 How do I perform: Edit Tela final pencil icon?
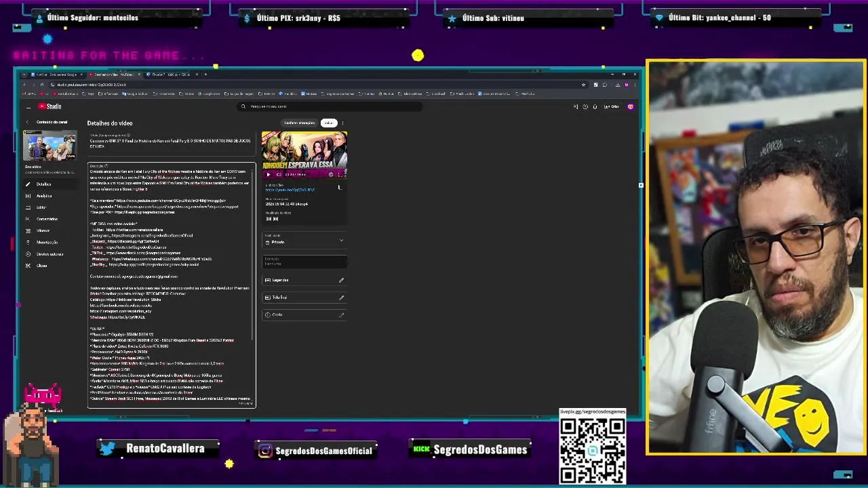(x=341, y=298)
